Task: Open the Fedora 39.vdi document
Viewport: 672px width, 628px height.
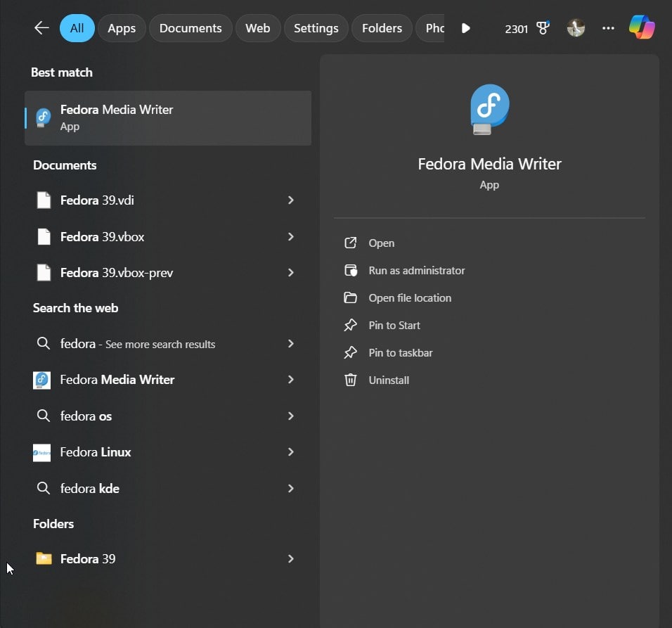Action: 168,200
